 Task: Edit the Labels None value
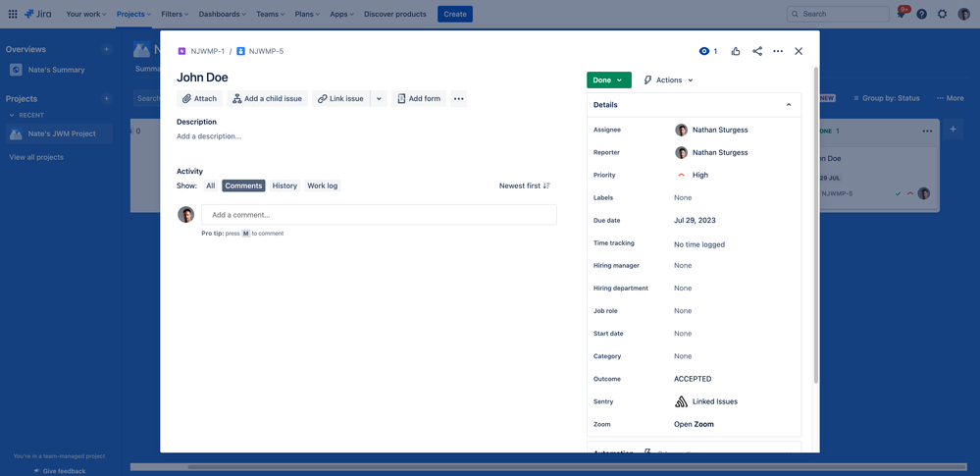click(683, 197)
